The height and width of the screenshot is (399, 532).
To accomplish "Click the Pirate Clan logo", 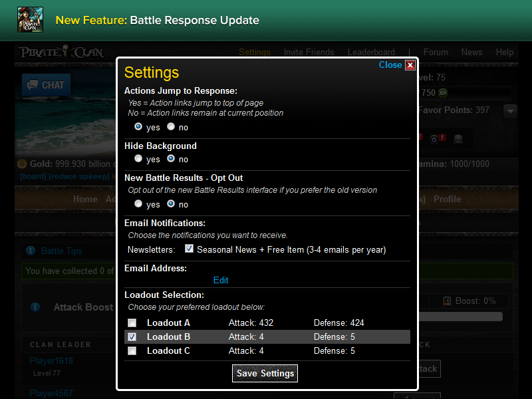I will point(61,53).
